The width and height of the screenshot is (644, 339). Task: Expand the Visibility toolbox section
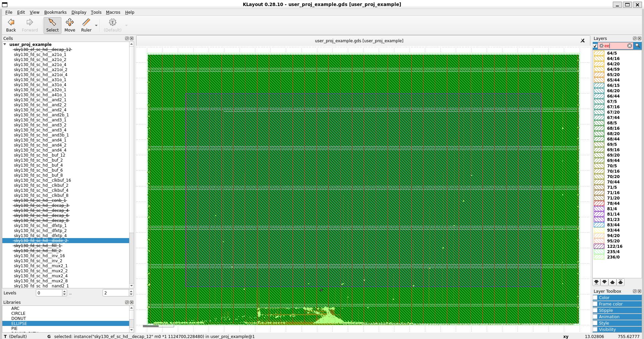[617, 330]
